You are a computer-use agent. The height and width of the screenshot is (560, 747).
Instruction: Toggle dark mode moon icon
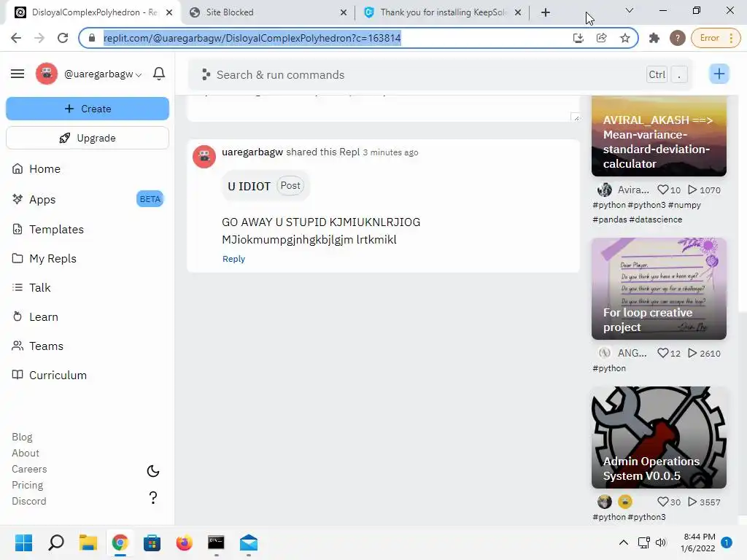[x=153, y=472]
